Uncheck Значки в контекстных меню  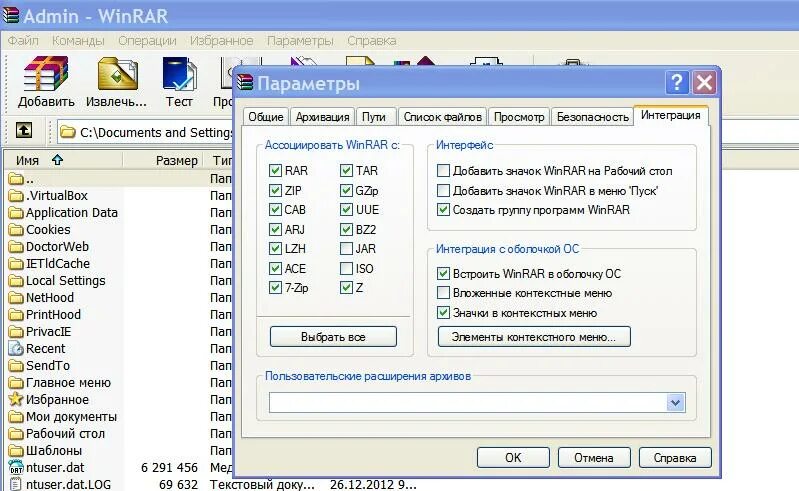coord(443,313)
